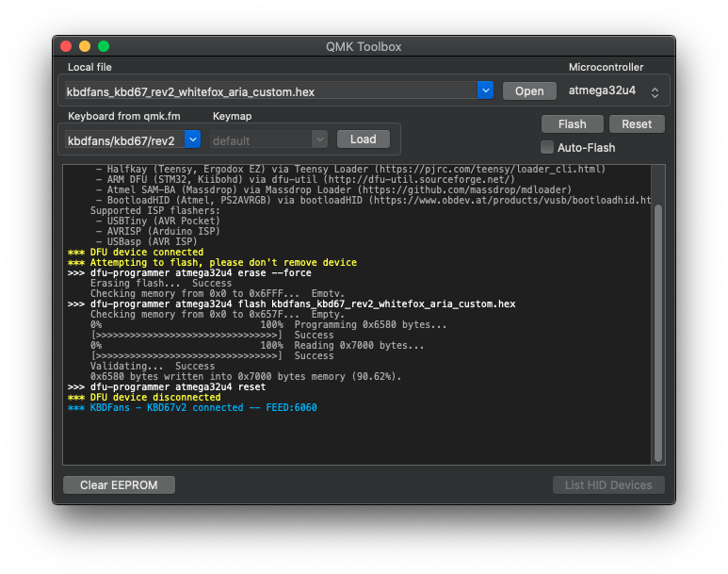
Task: Click the keyboard name kbdfans/kbd67/rev2 field
Action: pyautogui.click(x=125, y=139)
